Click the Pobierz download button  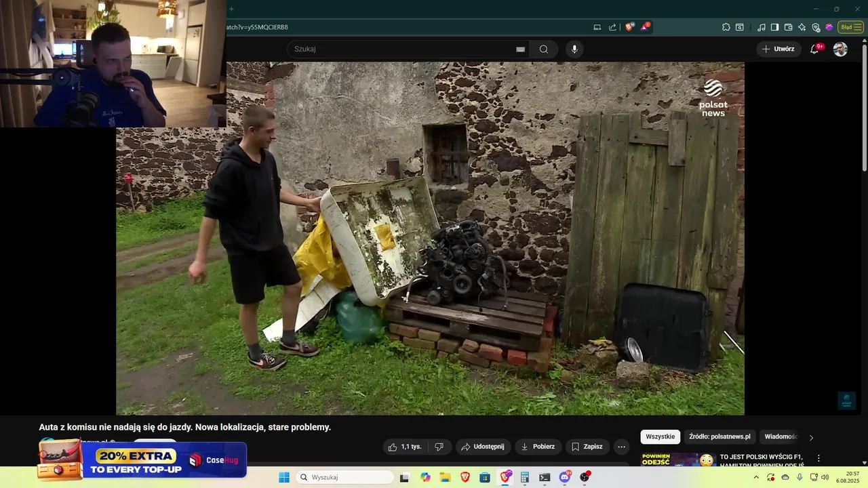point(538,447)
